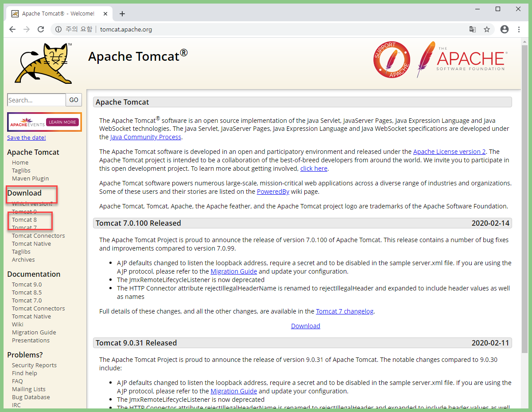
Task: Open the Tomcat 7 changelog link
Action: coord(345,311)
